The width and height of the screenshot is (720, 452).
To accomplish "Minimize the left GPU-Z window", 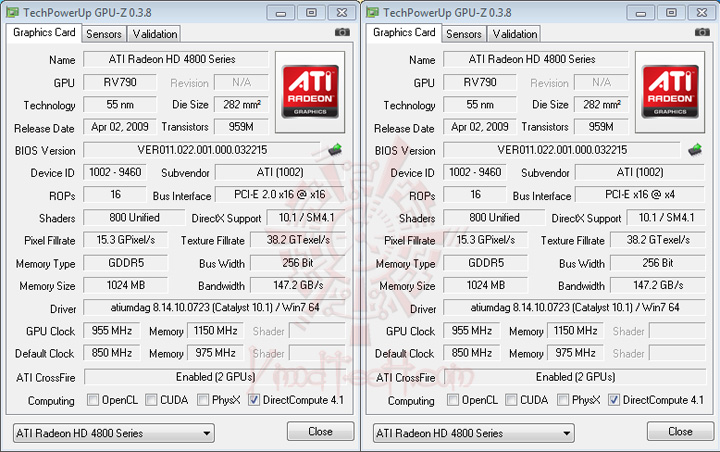I will (281, 13).
